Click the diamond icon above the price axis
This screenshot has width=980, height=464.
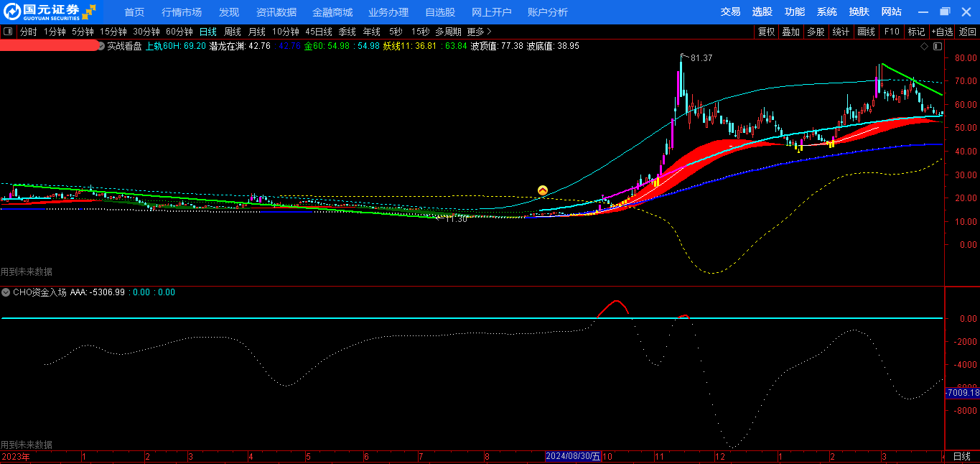point(925,46)
